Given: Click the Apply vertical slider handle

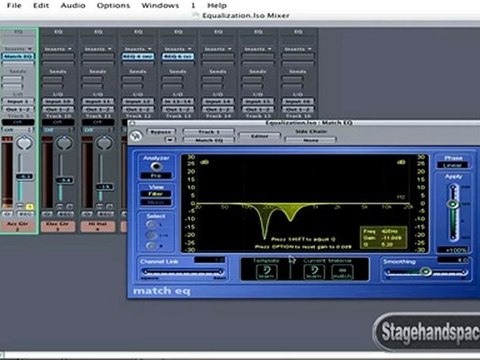Looking at the screenshot, I should pyautogui.click(x=453, y=204).
